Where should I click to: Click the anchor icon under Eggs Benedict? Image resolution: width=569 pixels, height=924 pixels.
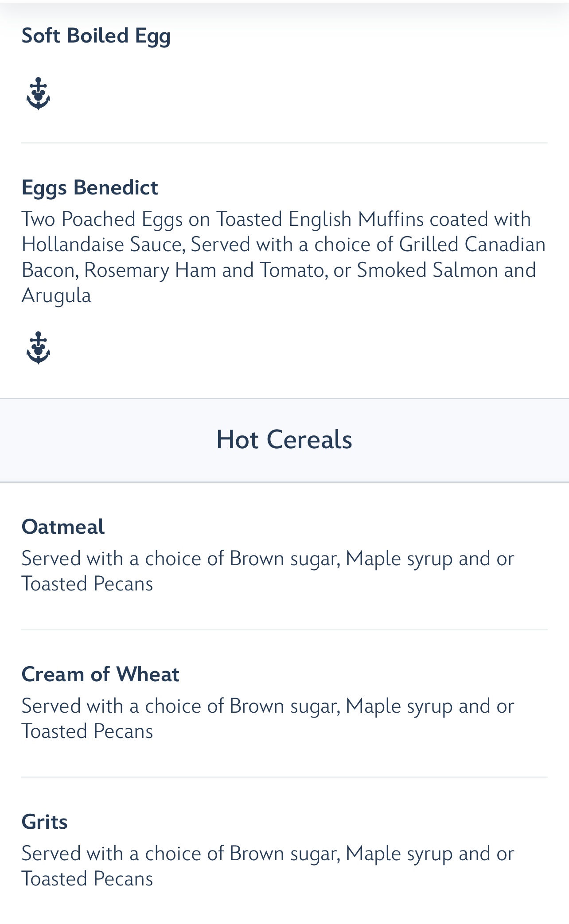point(38,348)
